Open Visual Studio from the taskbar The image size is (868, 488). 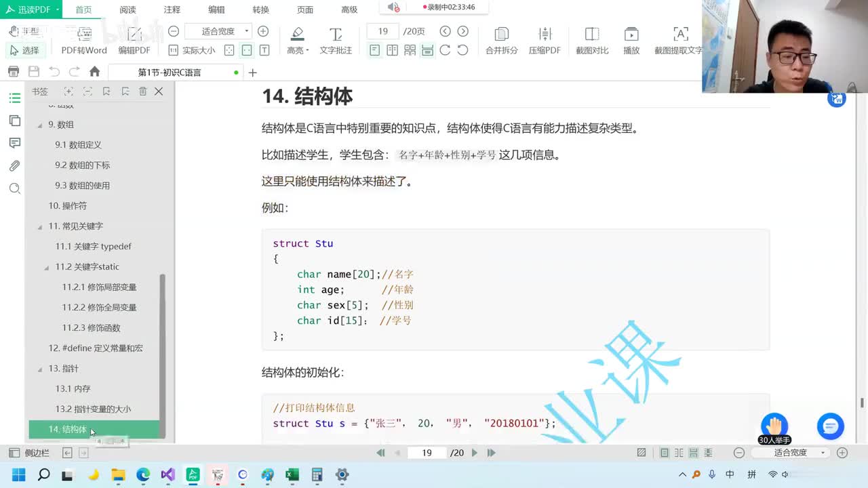[168, 475]
